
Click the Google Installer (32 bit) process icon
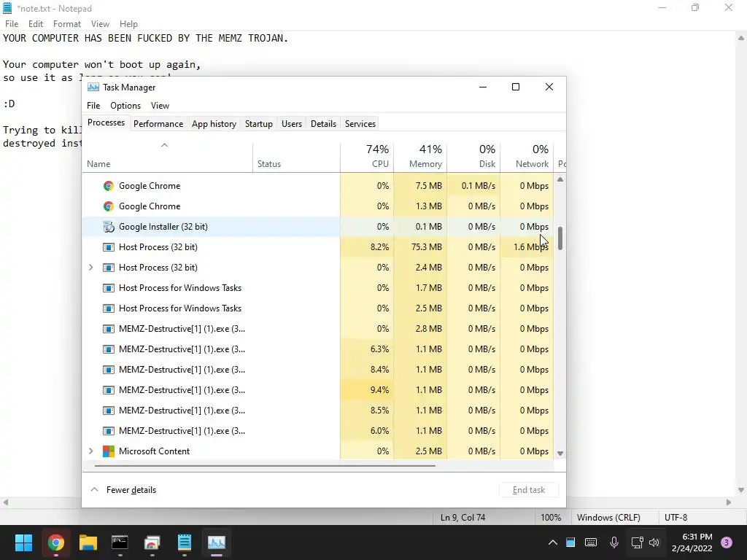tap(109, 227)
